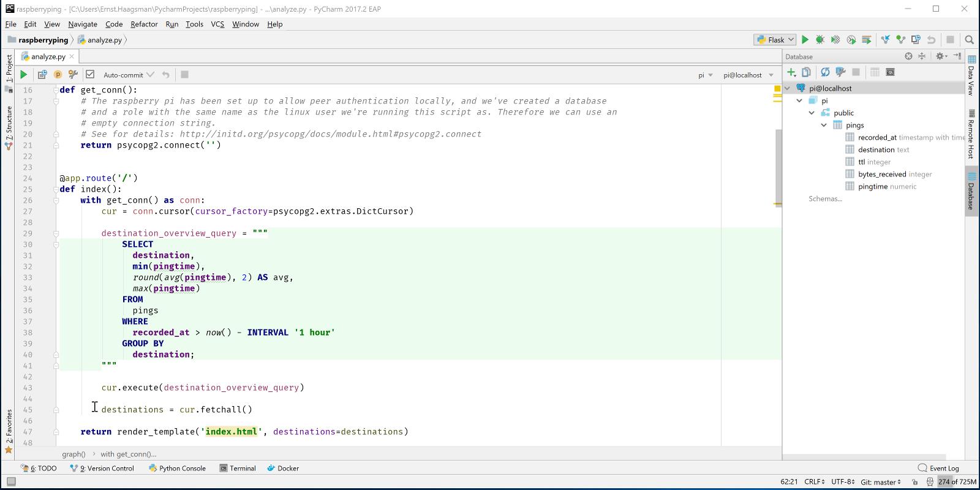This screenshot has width=980, height=490.
Task: Close the analyze.py tab
Action: [72, 56]
